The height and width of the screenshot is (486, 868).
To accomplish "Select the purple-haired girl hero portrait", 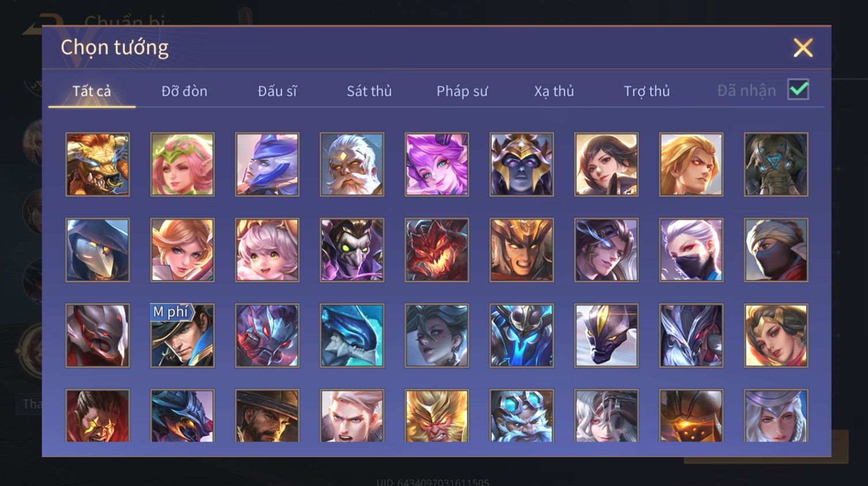I will (x=437, y=165).
